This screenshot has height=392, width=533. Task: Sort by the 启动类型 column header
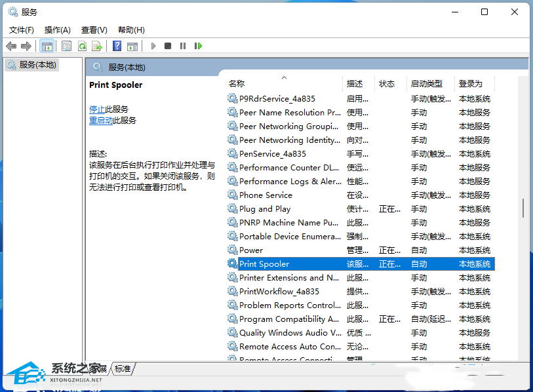click(431, 84)
